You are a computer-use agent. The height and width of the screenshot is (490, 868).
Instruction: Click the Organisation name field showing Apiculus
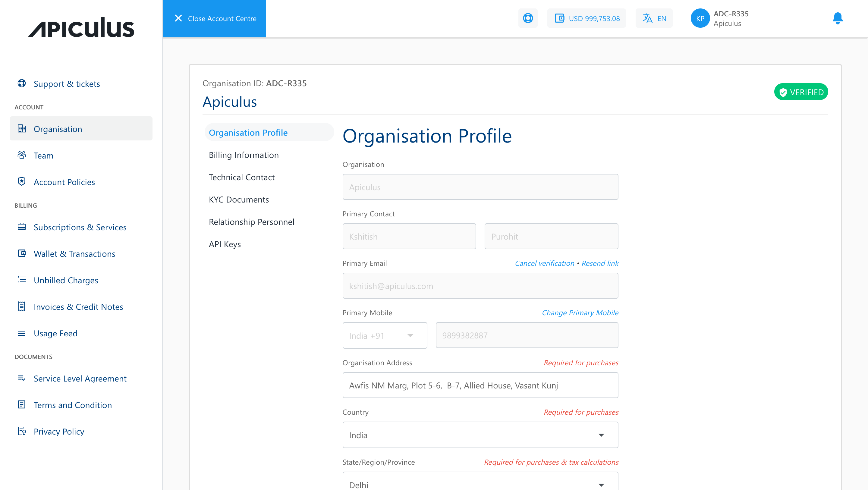click(x=480, y=187)
